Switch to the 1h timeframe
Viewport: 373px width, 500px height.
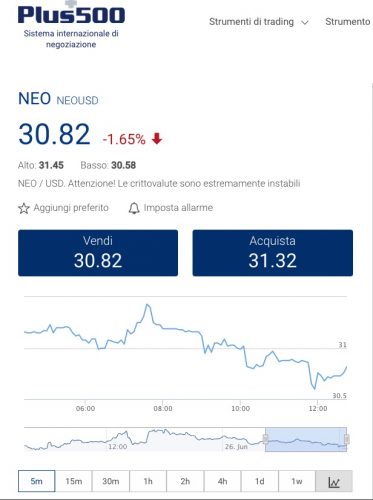click(x=148, y=481)
